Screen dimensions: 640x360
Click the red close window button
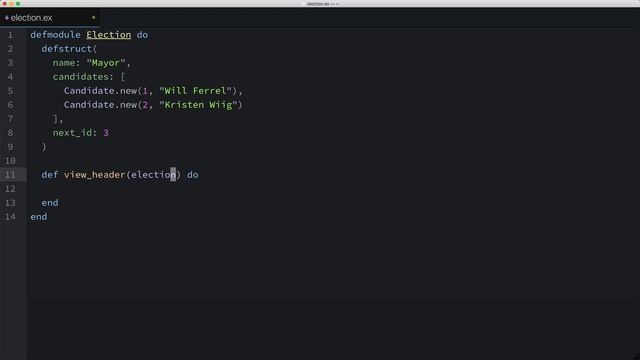pyautogui.click(x=5, y=4)
